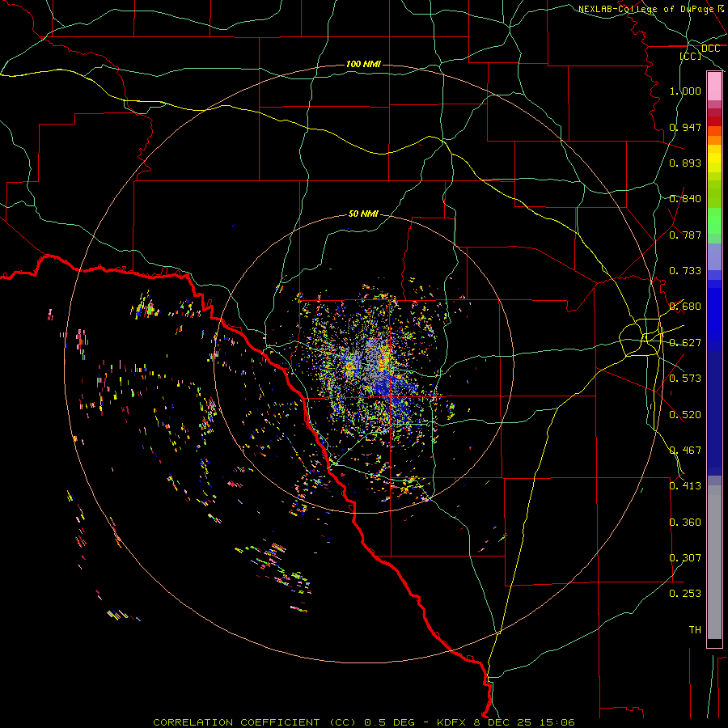Click the 0.787 color scale value
Viewport: 728px width, 728px height.
click(685, 235)
